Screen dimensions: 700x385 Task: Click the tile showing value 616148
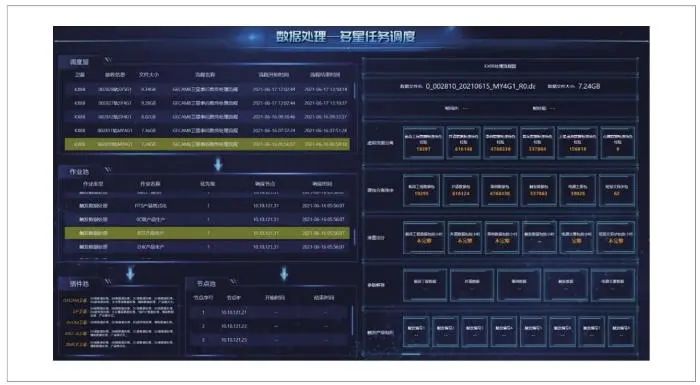coord(463,142)
